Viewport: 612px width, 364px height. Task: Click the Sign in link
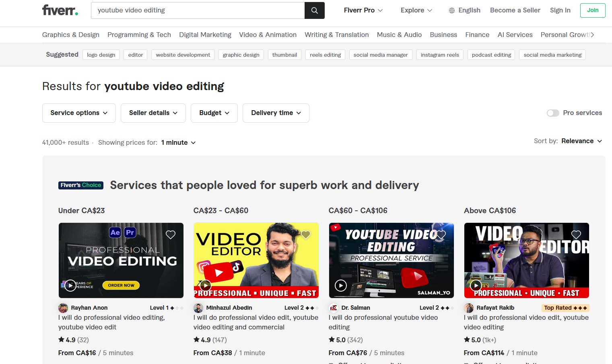click(560, 10)
